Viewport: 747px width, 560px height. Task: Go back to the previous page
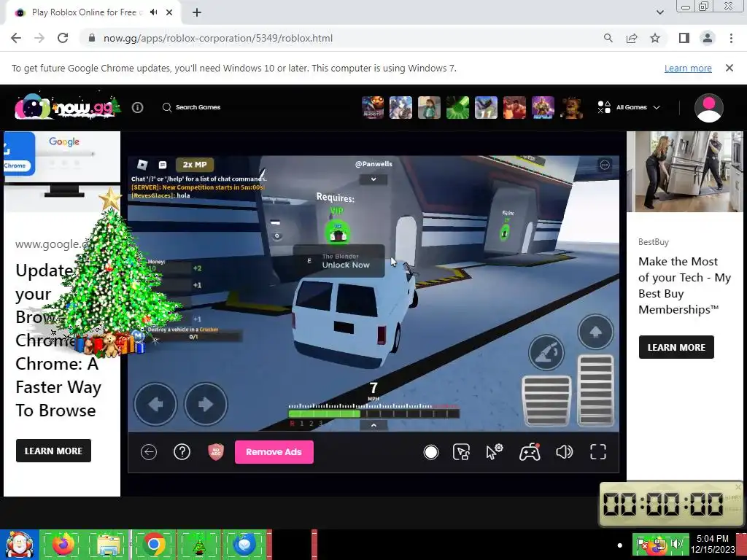click(16, 38)
